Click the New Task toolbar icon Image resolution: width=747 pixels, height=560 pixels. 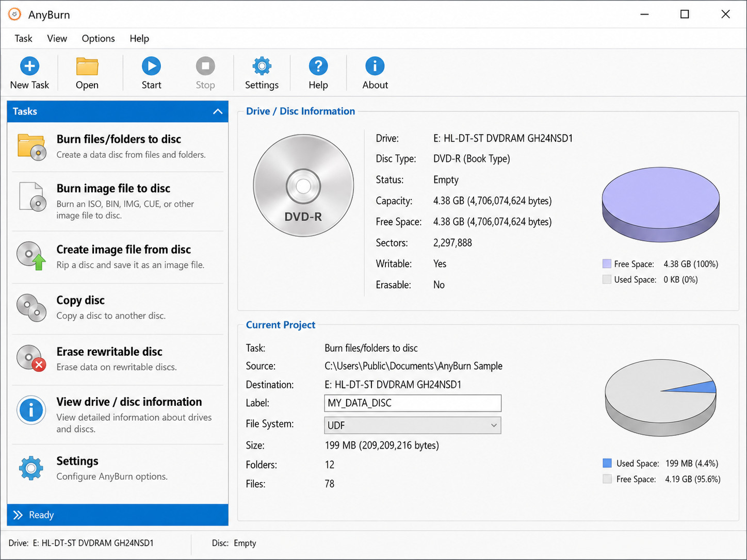click(x=29, y=66)
